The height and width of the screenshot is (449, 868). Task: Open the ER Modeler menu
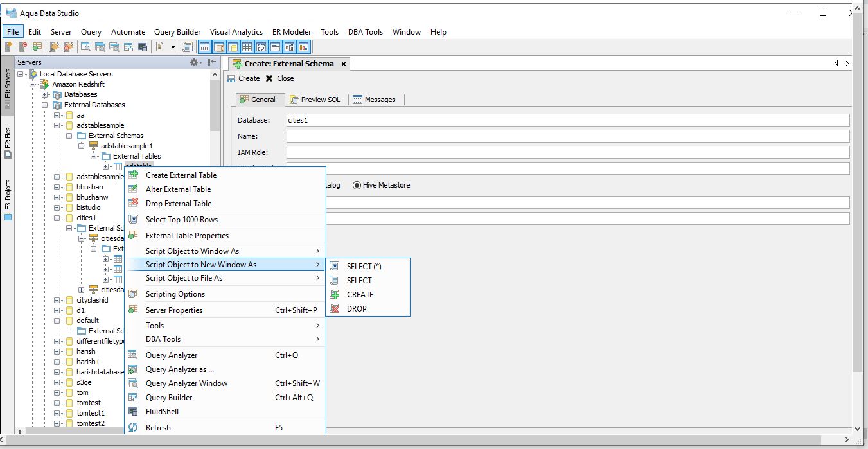(292, 31)
